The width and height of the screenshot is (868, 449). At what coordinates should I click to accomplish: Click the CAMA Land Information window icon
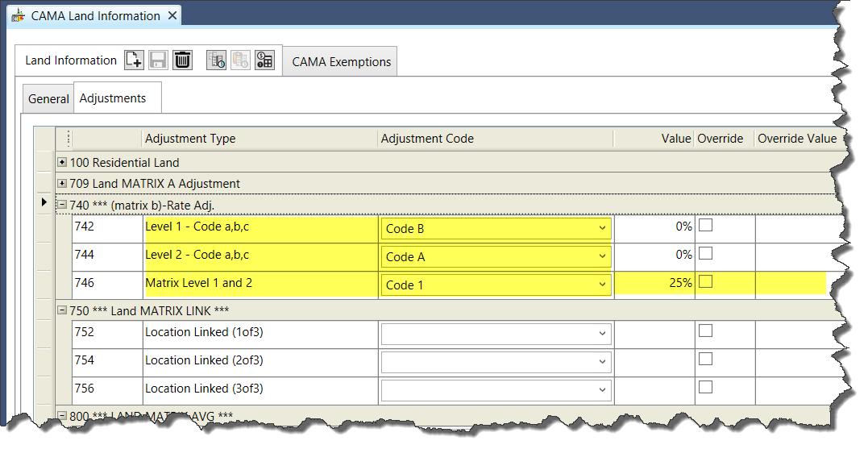(x=18, y=16)
